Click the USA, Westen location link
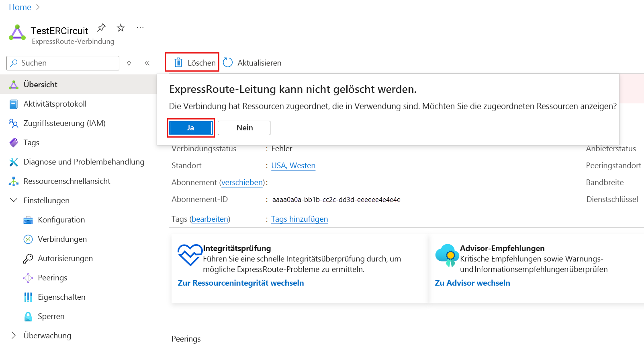This screenshot has height=350, width=644. (x=293, y=166)
